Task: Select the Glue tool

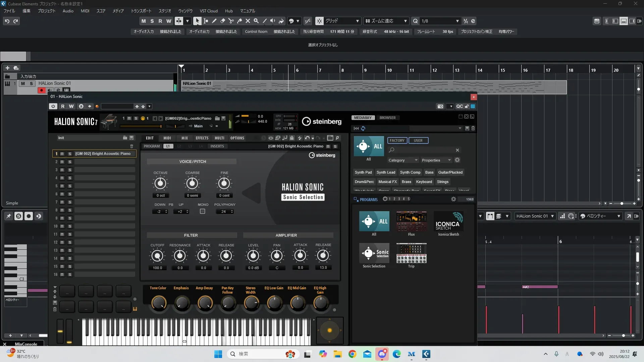Action: [239, 21]
